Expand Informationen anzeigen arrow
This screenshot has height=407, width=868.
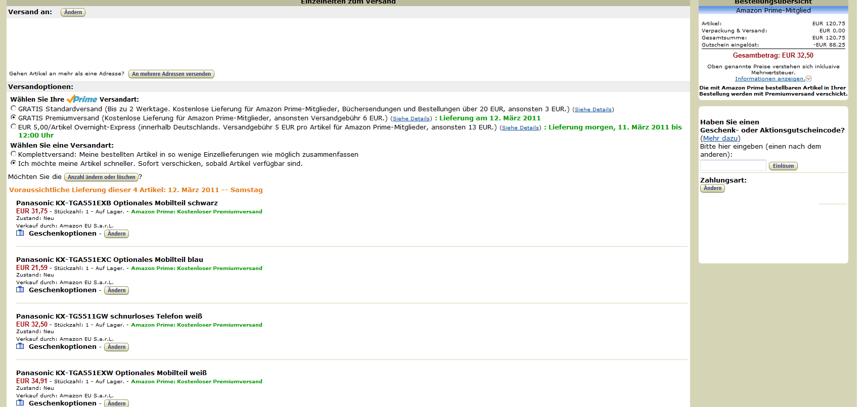(808, 79)
